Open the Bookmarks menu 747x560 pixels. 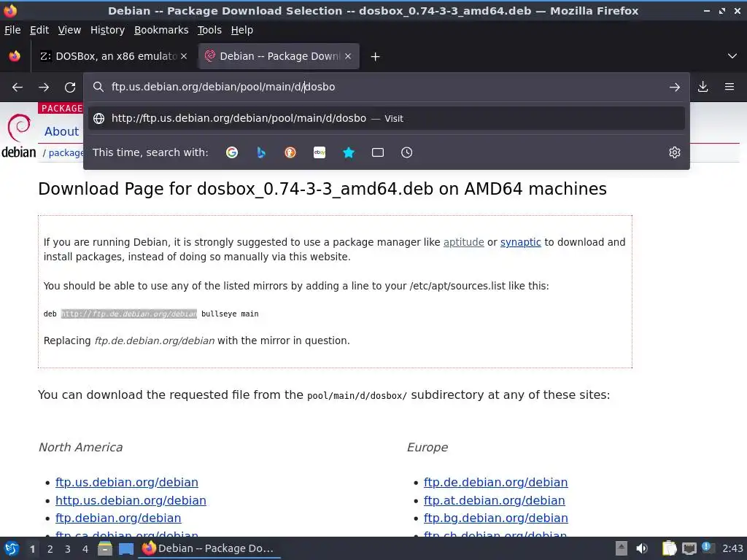(161, 30)
